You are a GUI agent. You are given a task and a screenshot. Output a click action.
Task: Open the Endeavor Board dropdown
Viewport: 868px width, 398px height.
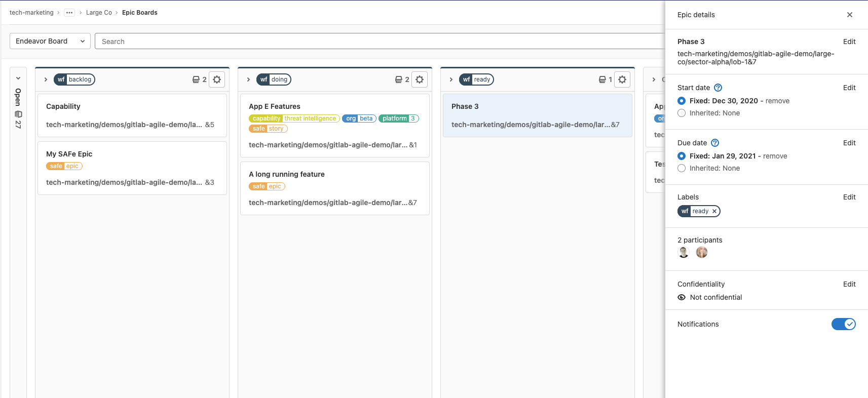click(x=50, y=41)
